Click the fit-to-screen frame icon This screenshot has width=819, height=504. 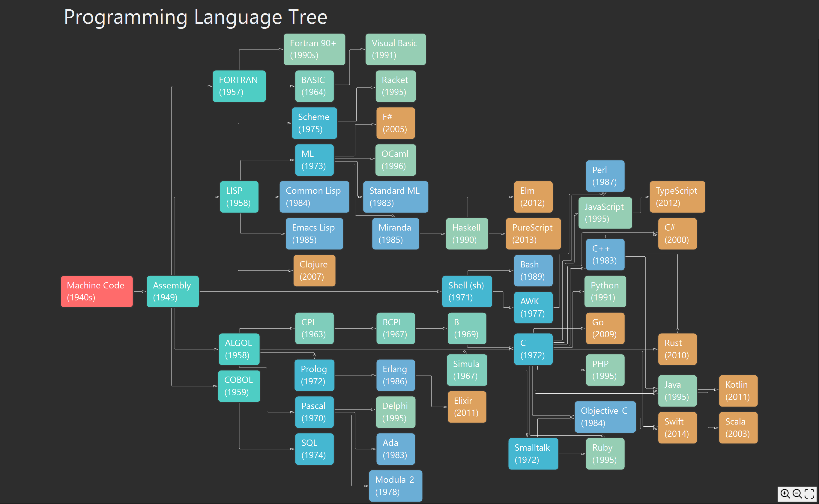coord(809,493)
